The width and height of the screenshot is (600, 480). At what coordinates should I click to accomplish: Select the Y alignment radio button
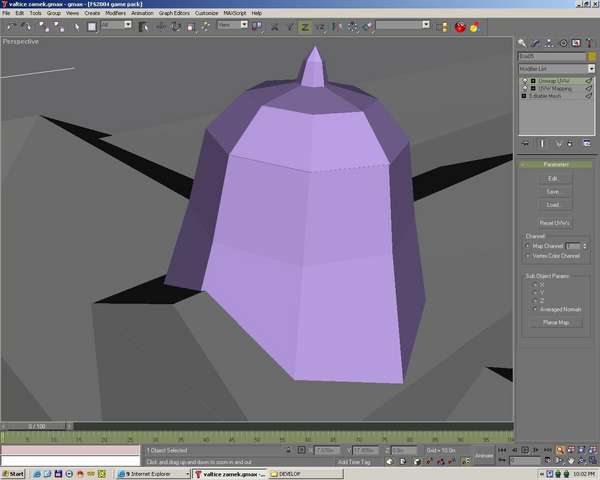[x=535, y=293]
